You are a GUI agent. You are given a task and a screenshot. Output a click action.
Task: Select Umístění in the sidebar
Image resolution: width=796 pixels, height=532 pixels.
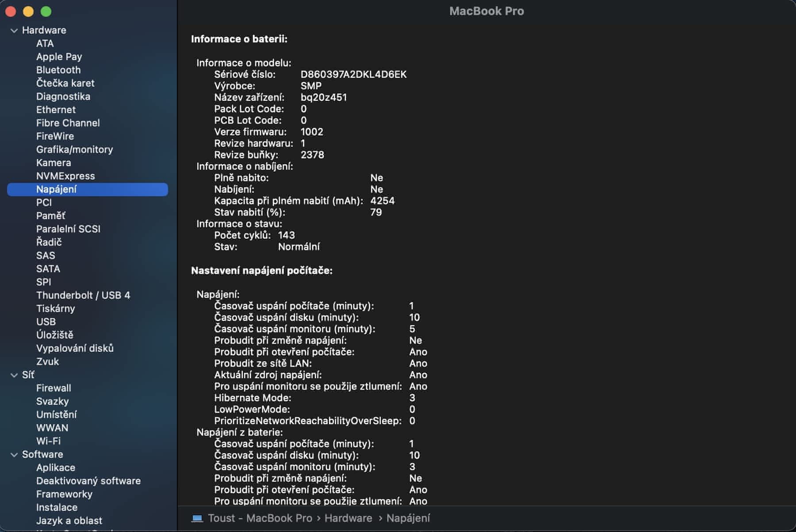pos(56,414)
